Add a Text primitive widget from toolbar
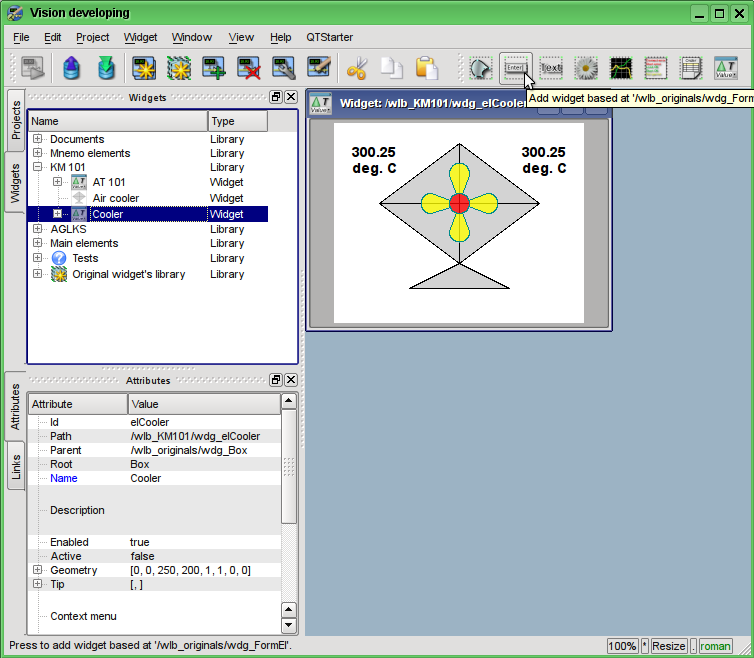Viewport: 754px width, 658px height. tap(551, 69)
